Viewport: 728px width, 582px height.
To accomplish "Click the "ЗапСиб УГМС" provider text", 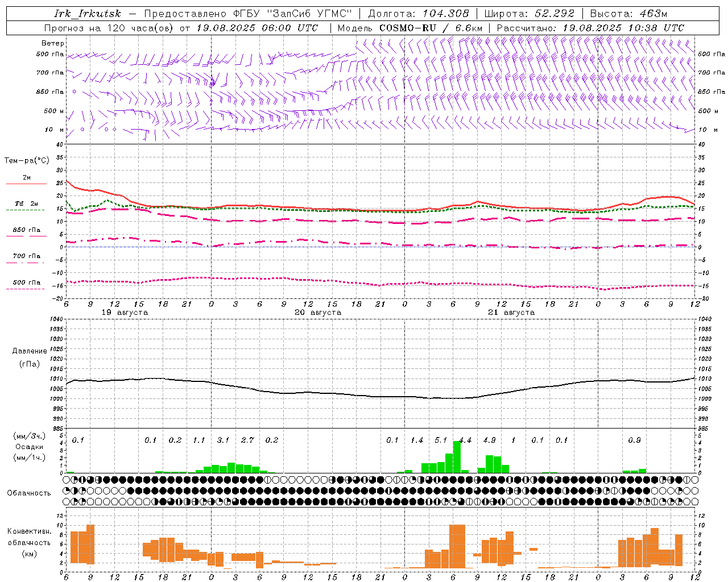I will click(x=309, y=14).
